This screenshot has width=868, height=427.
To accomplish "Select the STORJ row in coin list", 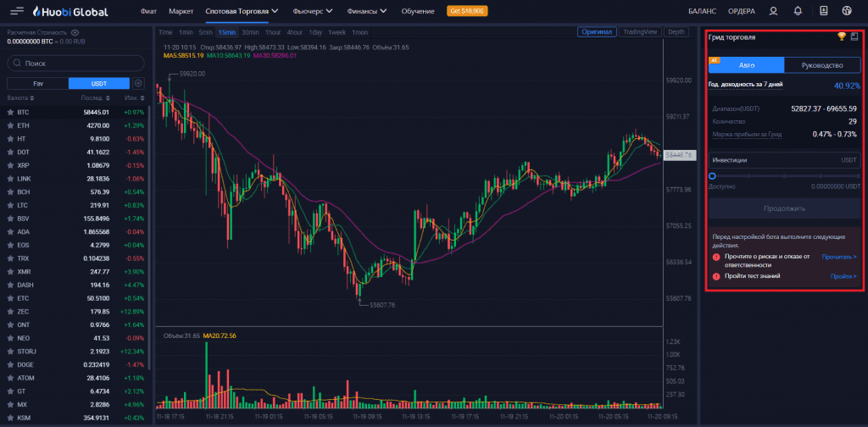I will pyautogui.click(x=75, y=352).
